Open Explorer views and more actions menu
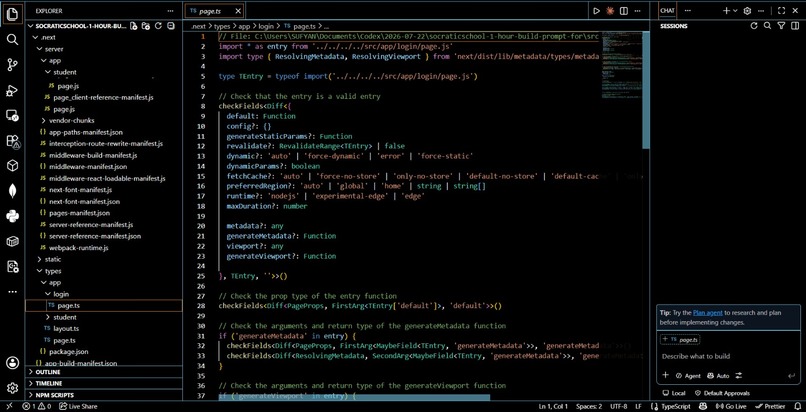Viewport: 806px width, 412px height. (x=170, y=10)
